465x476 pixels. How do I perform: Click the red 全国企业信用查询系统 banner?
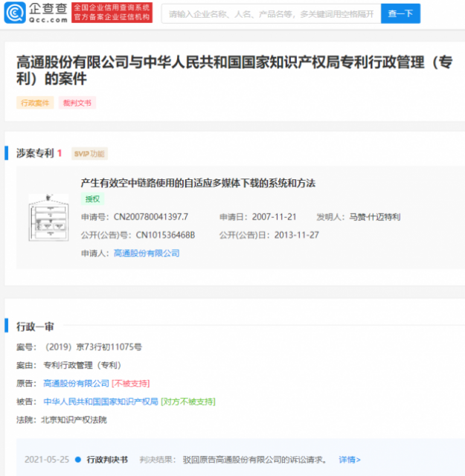click(x=112, y=13)
